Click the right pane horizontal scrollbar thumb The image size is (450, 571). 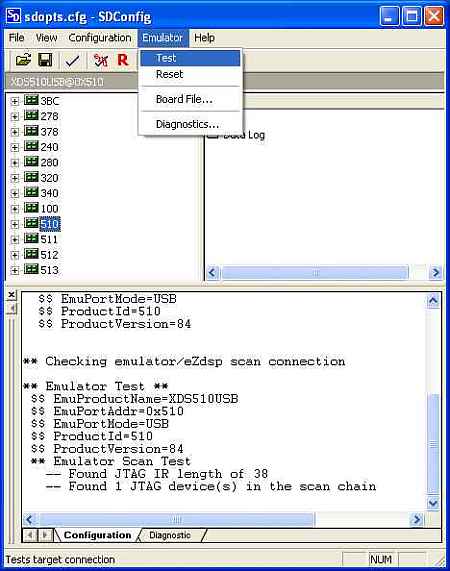[x=315, y=272]
